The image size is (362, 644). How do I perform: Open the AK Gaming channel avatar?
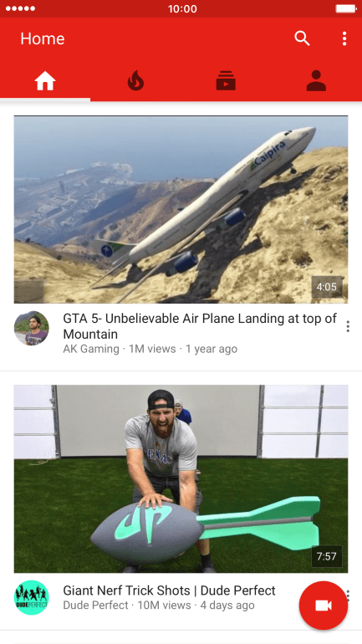(32, 328)
